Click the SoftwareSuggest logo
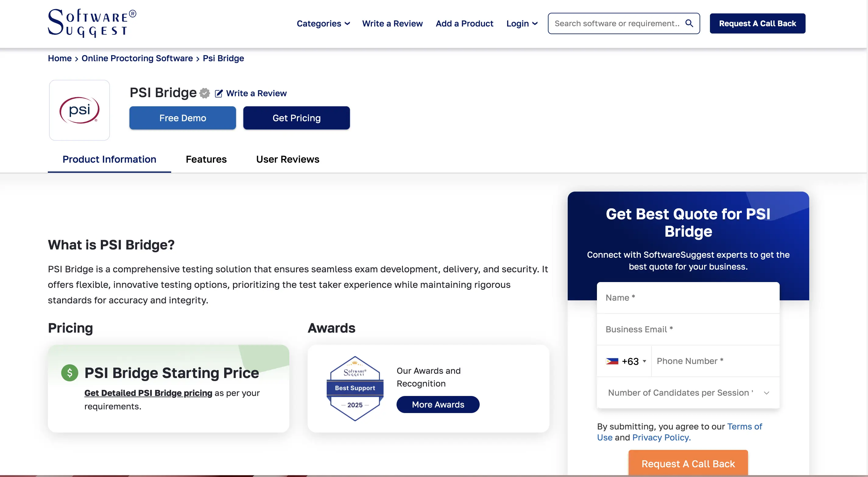Screen dimensions: 868x477 tap(92, 23)
